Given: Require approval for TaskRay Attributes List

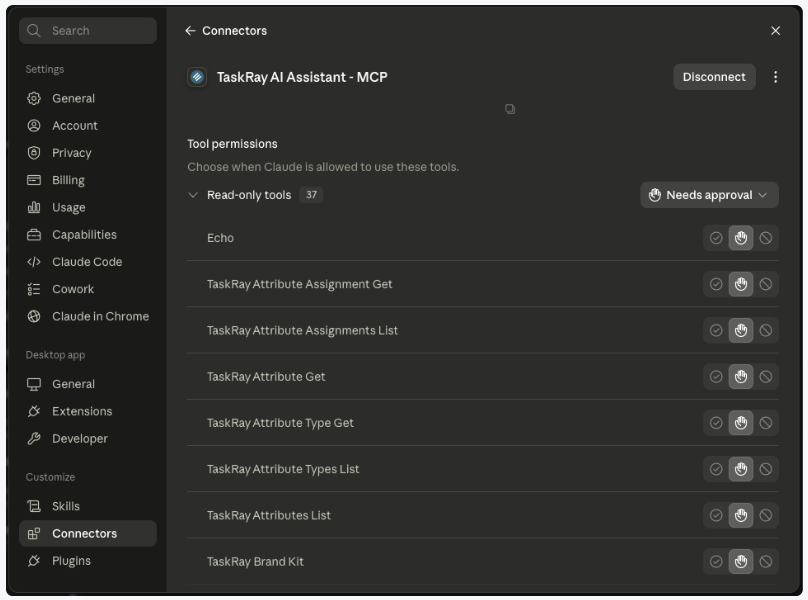Looking at the screenshot, I should pos(740,515).
